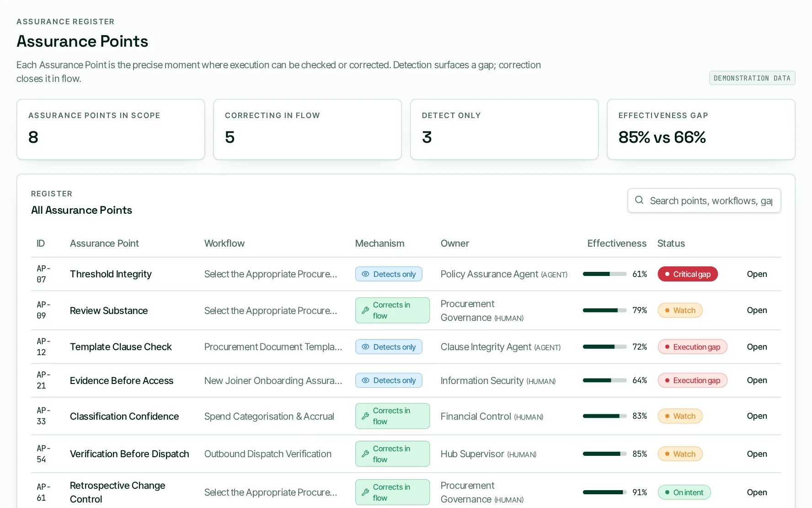
Task: Click eye icon in Evidence Before Access row
Action: point(365,380)
